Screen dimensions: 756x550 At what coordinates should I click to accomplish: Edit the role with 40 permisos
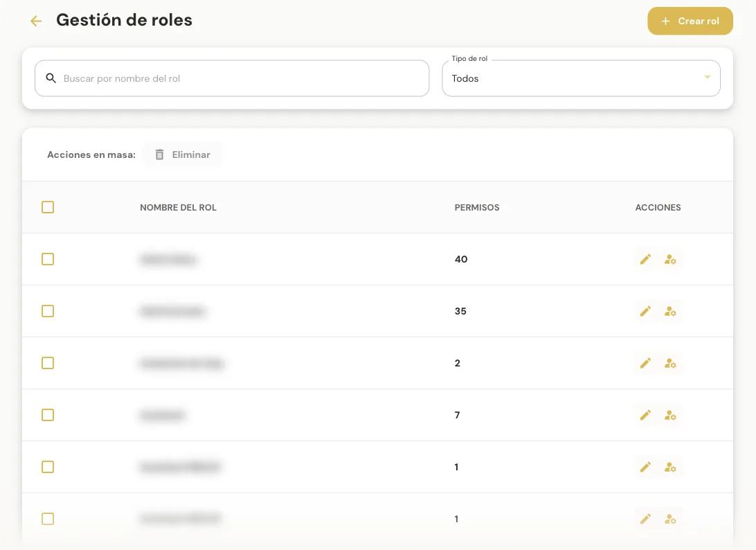pos(645,260)
